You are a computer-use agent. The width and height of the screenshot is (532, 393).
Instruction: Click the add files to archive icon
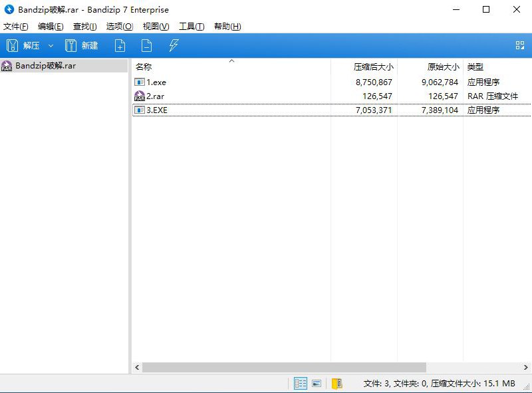[120, 45]
